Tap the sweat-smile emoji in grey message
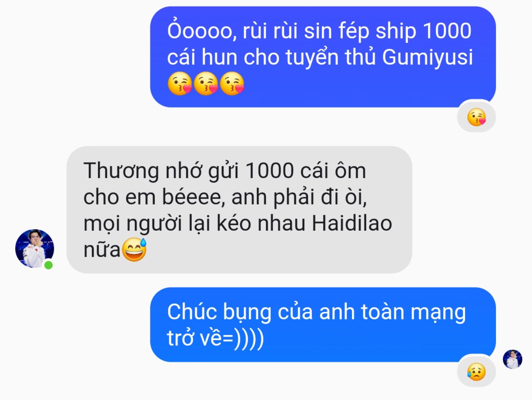The width and height of the screenshot is (532, 400). click(134, 250)
